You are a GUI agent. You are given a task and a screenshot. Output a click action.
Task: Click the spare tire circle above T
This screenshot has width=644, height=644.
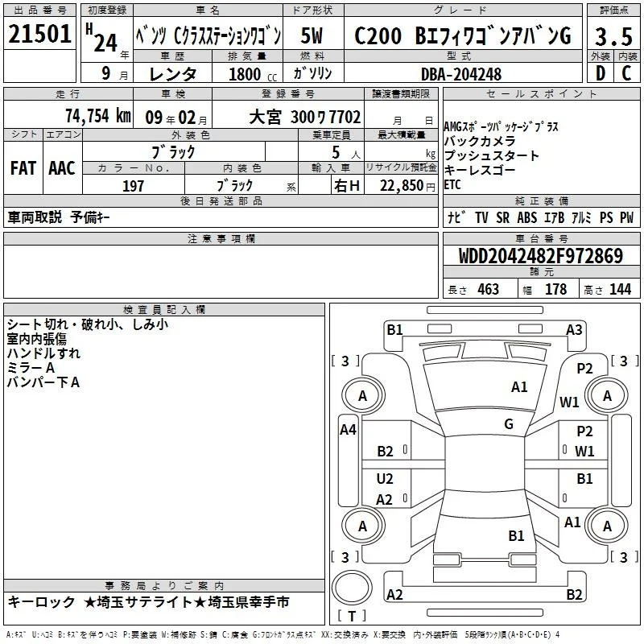click(x=352, y=588)
